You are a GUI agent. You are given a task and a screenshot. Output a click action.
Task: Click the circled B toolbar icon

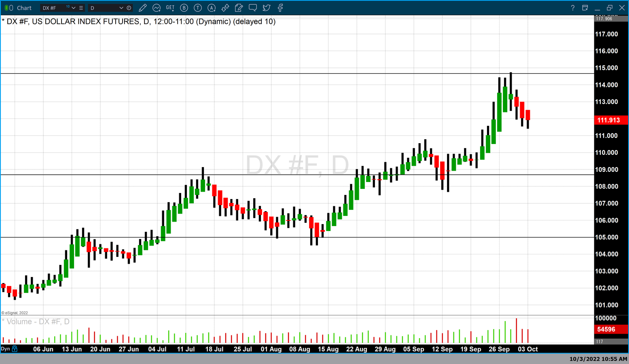pos(184,8)
